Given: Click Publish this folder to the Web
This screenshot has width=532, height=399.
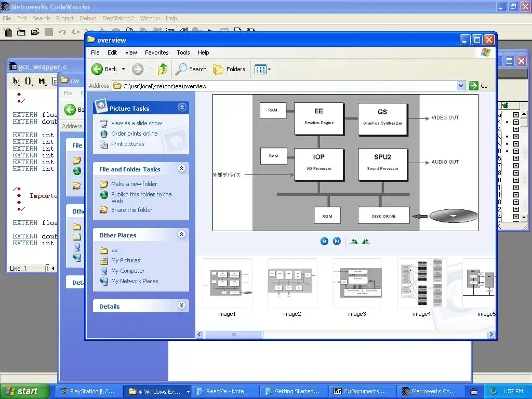Looking at the screenshot, I should (x=141, y=197).
